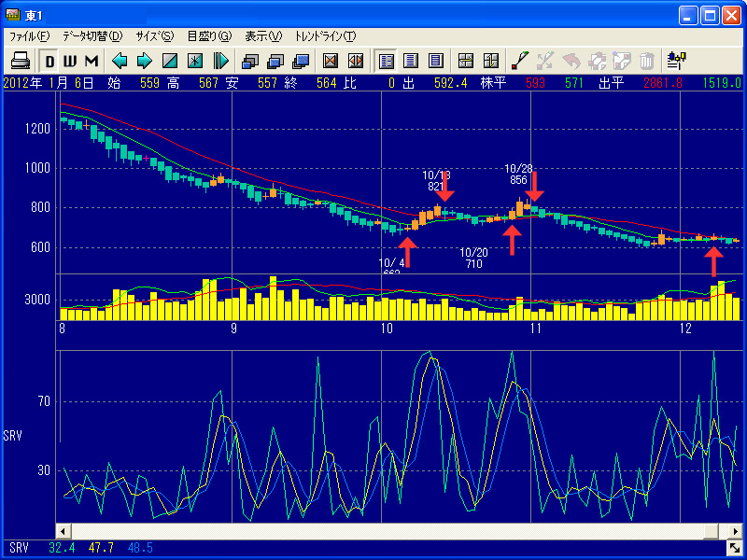Open the トレンドライン(T) menu
The width and height of the screenshot is (747, 560).
[x=325, y=36]
